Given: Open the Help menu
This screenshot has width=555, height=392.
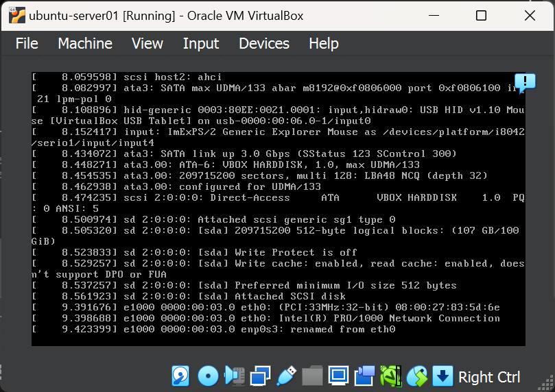Looking at the screenshot, I should [324, 43].
